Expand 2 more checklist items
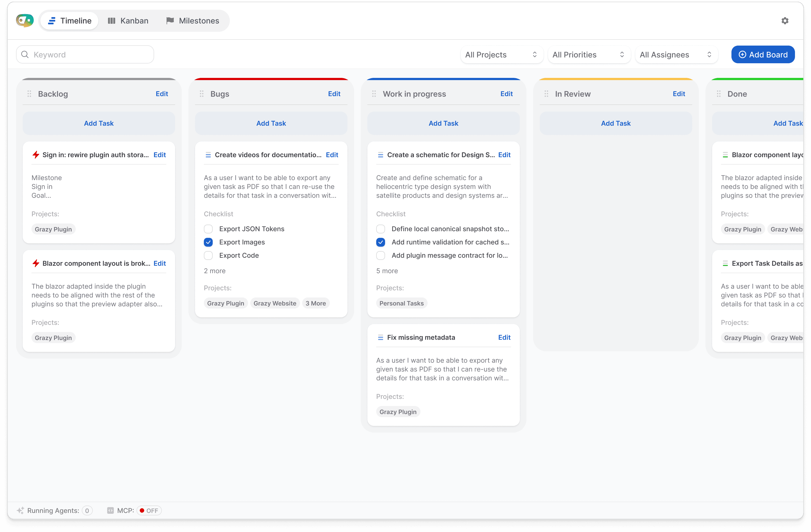 [x=215, y=271]
